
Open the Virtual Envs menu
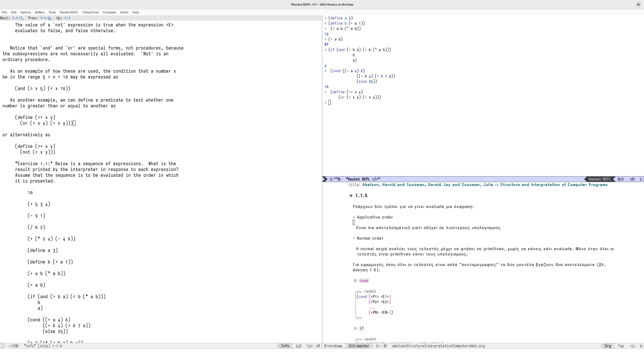pos(91,12)
